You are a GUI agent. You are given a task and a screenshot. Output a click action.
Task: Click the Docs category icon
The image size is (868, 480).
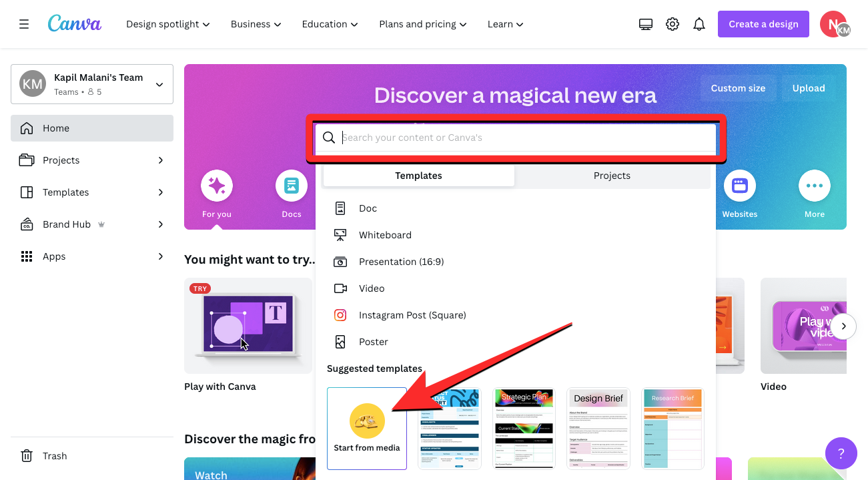pyautogui.click(x=292, y=186)
